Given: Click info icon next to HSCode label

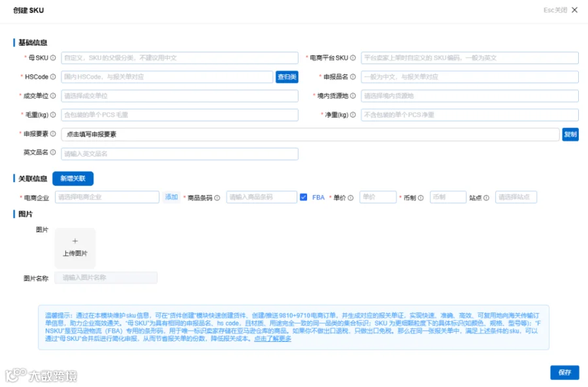Looking at the screenshot, I should 53,77.
